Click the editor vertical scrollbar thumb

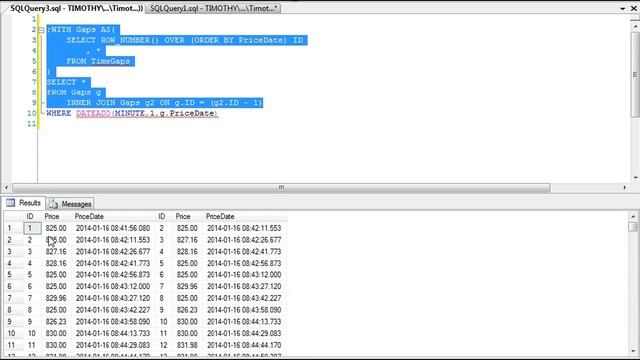(x=636, y=74)
